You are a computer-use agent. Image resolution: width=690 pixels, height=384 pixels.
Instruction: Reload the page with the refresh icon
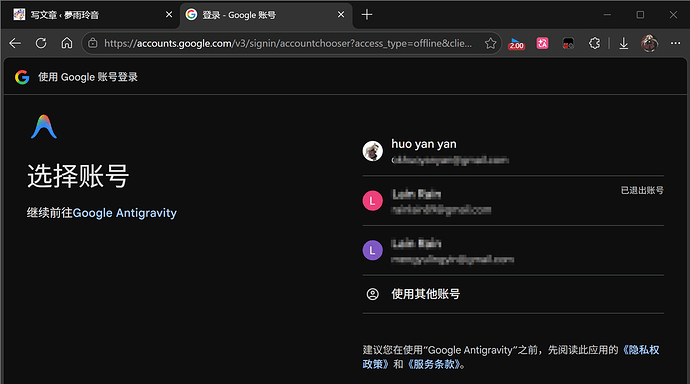coord(41,43)
